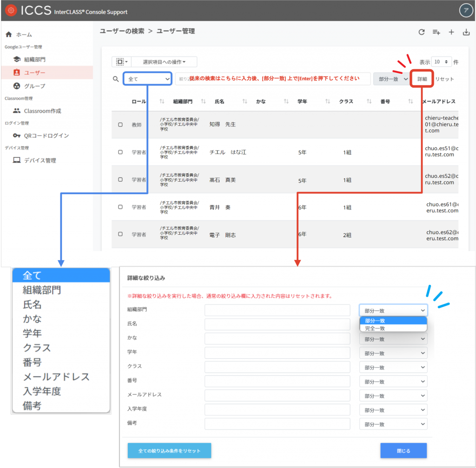Open the 全て search field dropdown
The image size is (476, 468).
[x=148, y=79]
